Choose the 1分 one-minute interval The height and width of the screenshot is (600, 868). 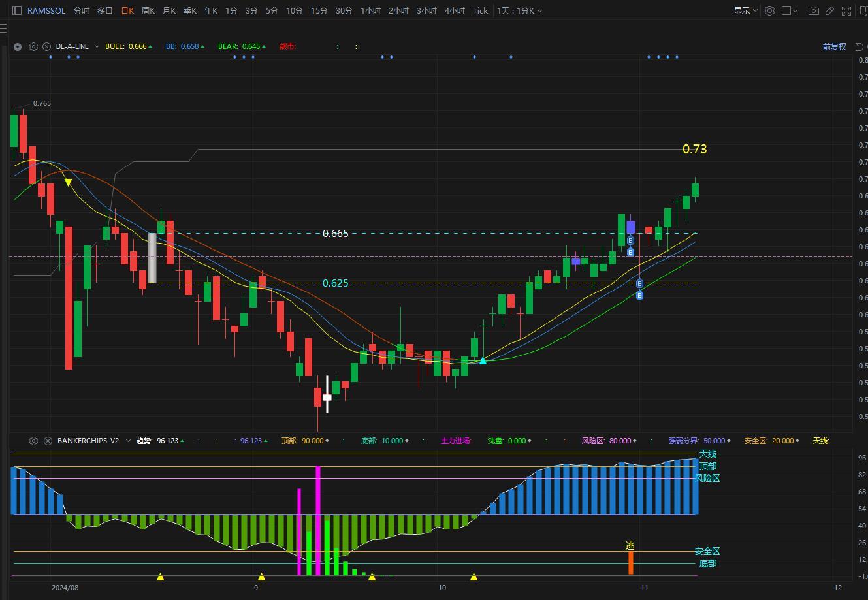pyautogui.click(x=231, y=10)
